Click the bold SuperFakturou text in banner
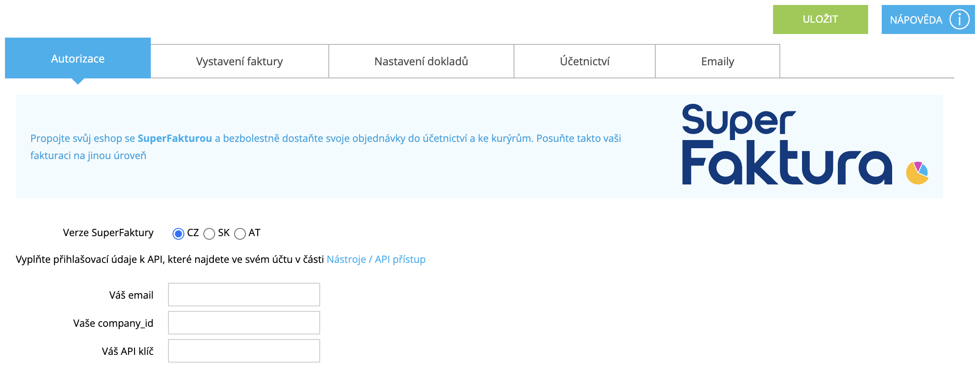The image size is (980, 368). point(175,138)
